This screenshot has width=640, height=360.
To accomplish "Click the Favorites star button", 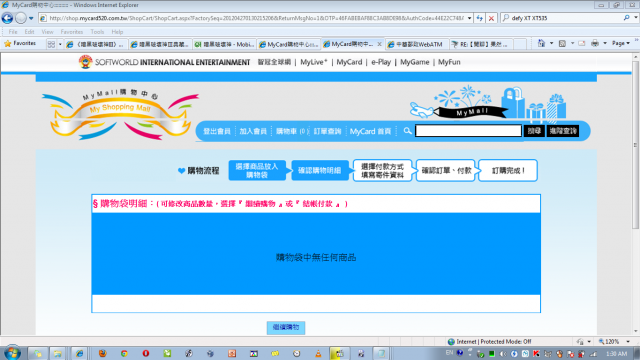I will (x=20, y=43).
